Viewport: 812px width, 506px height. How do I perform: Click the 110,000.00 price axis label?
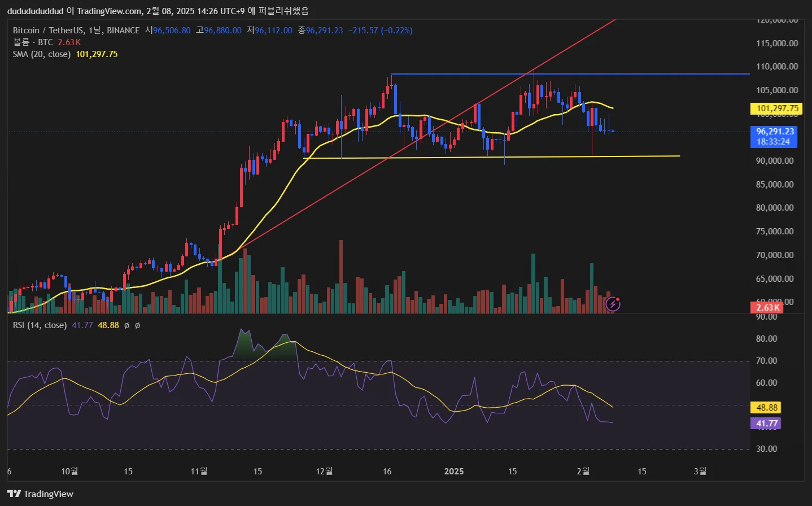777,67
